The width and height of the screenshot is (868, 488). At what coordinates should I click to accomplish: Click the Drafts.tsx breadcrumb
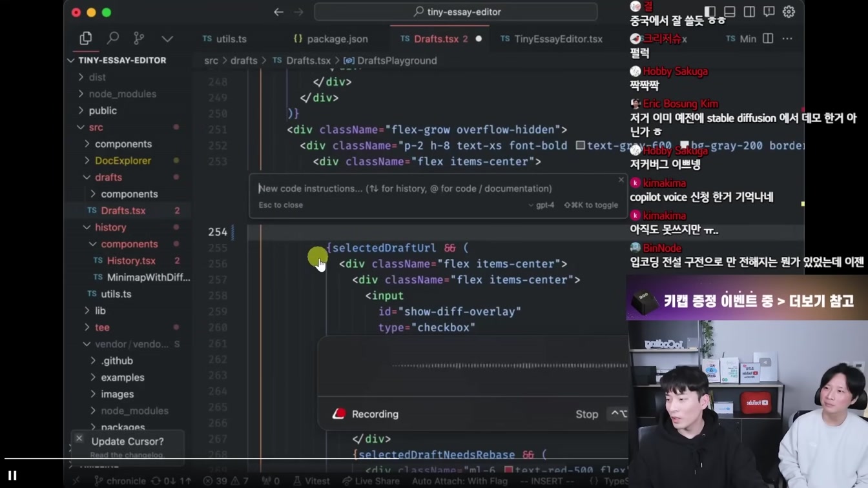302,61
